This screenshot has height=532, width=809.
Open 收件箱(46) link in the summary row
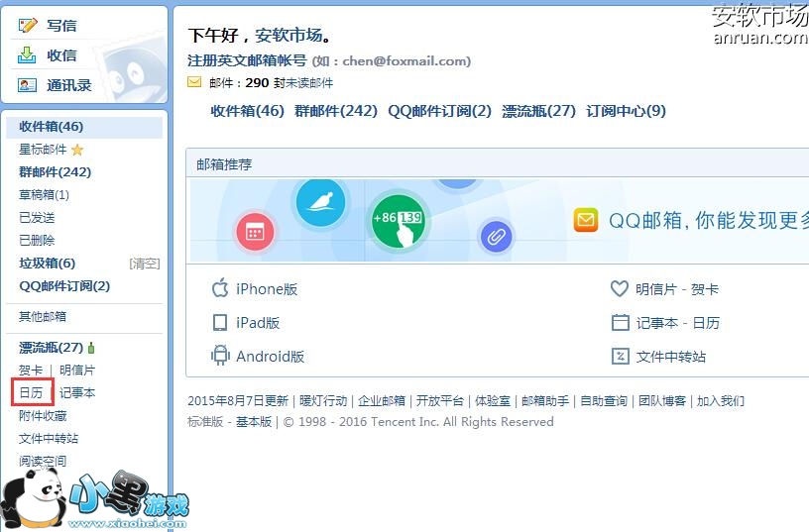(x=248, y=111)
